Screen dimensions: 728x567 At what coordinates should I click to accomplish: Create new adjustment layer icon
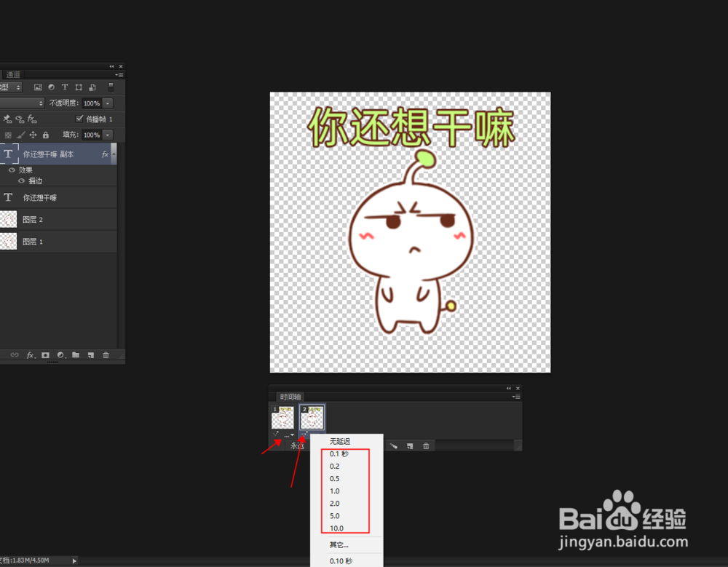pos(61,355)
